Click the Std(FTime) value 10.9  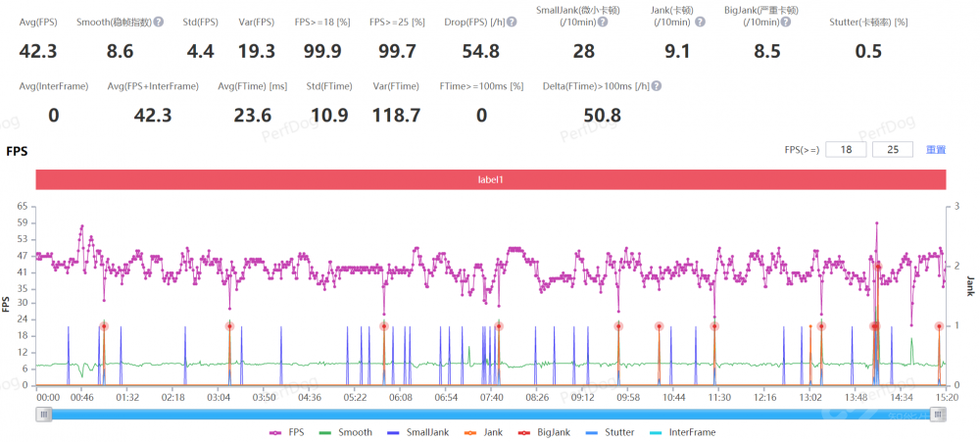329,115
